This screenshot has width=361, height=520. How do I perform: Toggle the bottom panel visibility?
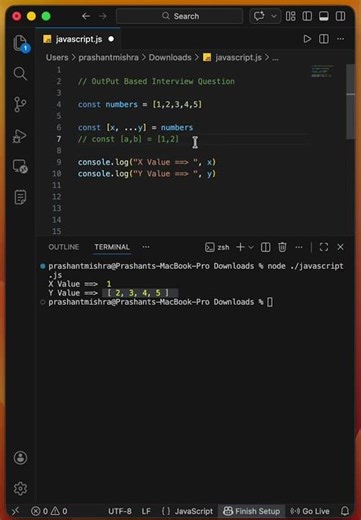[324, 16]
